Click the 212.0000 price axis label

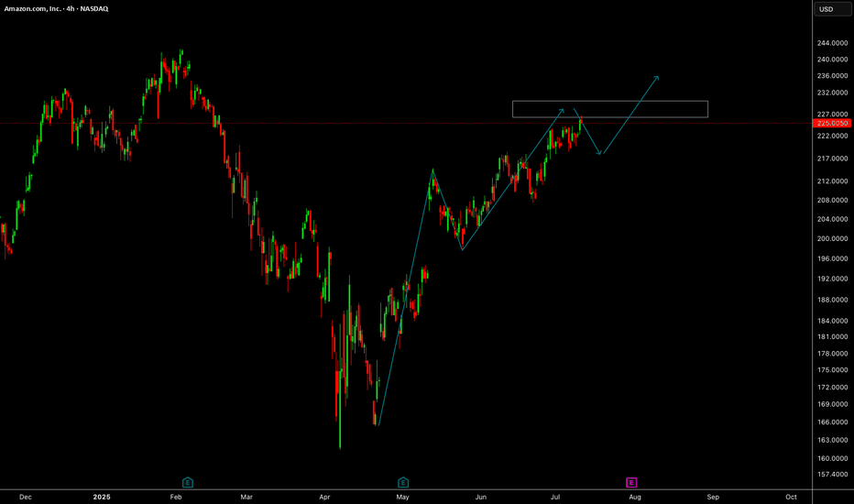832,181
